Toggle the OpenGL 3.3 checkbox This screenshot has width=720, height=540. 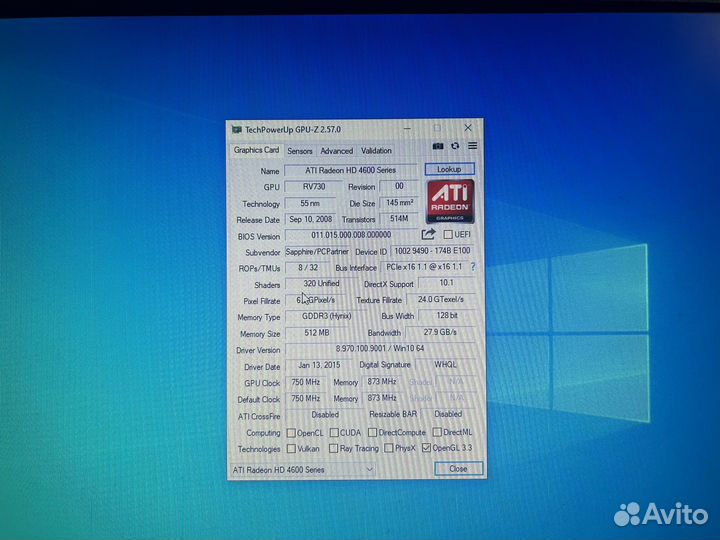[426, 447]
